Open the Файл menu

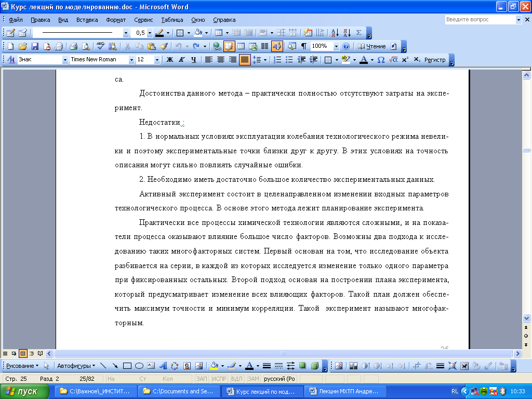tap(16, 20)
